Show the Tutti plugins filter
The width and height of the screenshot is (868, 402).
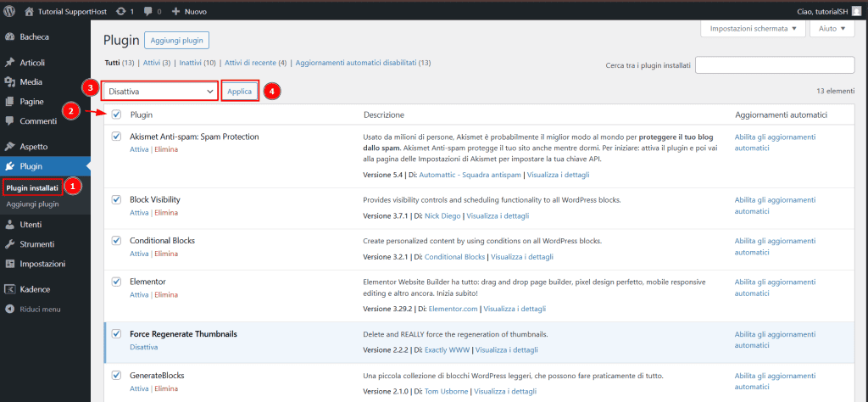coord(113,63)
